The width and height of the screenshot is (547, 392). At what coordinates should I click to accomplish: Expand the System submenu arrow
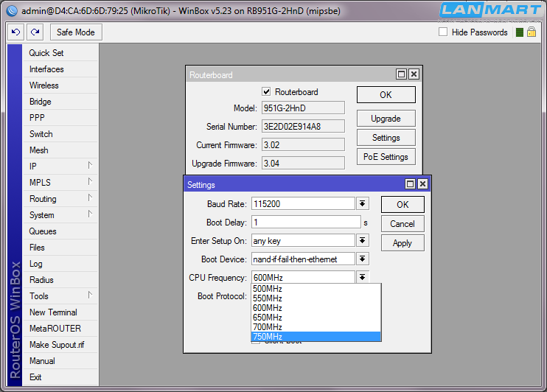click(90, 214)
